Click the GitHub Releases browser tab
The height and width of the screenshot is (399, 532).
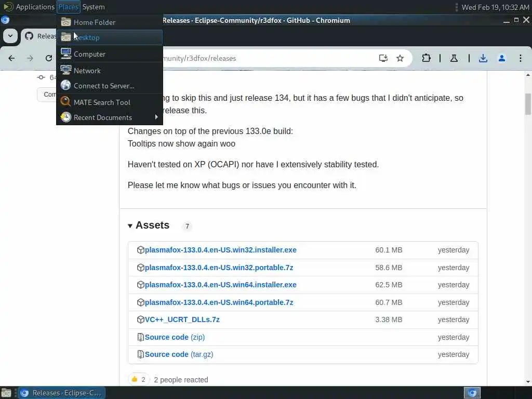pyautogui.click(x=39, y=36)
